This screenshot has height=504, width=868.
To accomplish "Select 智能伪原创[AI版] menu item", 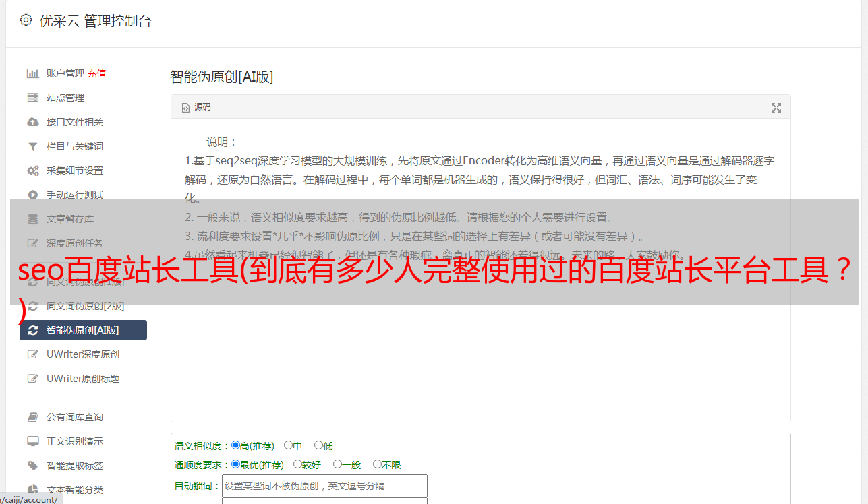I will pos(83,330).
